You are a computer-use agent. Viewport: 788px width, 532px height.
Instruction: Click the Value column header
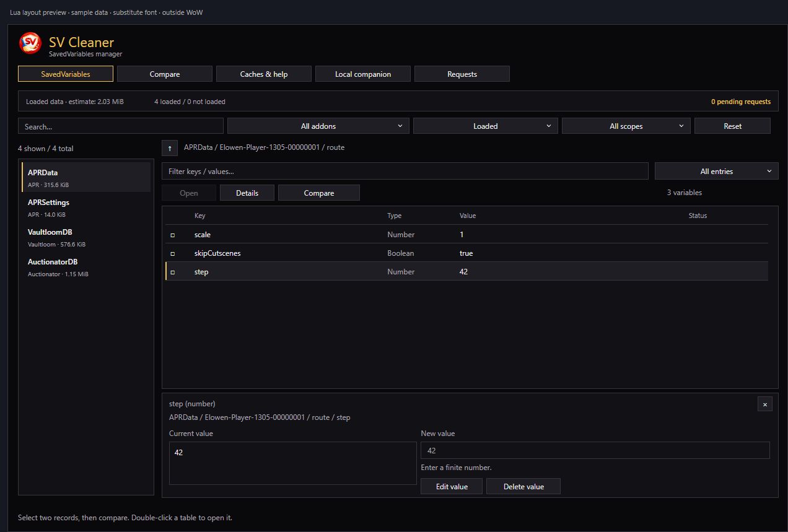[468, 216]
